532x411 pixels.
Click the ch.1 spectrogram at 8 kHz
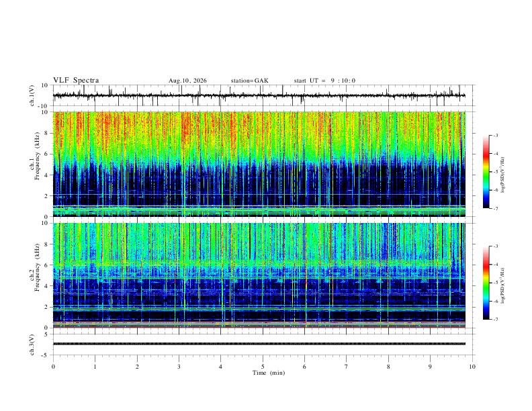pyautogui.click(x=259, y=133)
